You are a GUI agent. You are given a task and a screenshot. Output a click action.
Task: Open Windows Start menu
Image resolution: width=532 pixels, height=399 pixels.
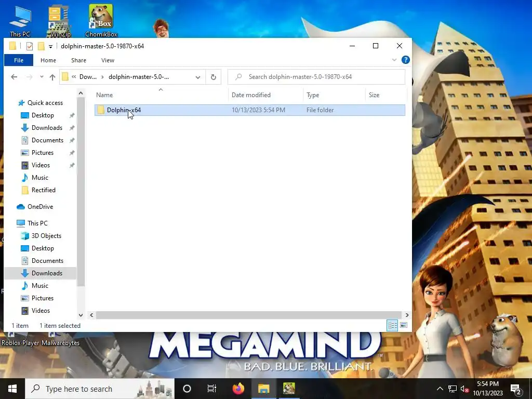[12, 389]
